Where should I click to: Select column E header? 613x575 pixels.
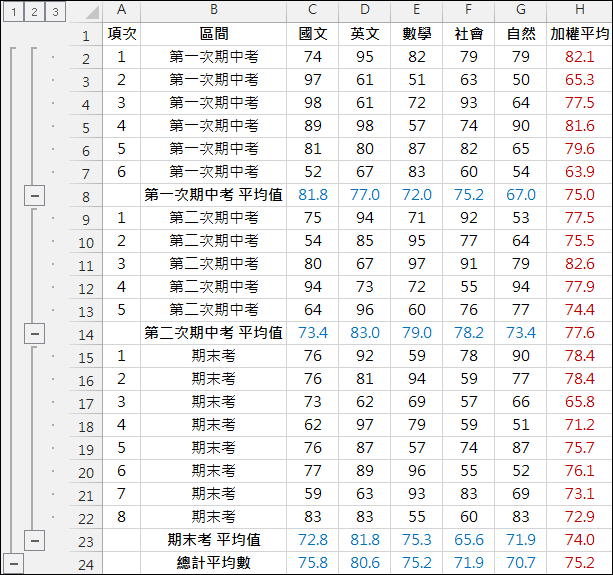pos(416,11)
